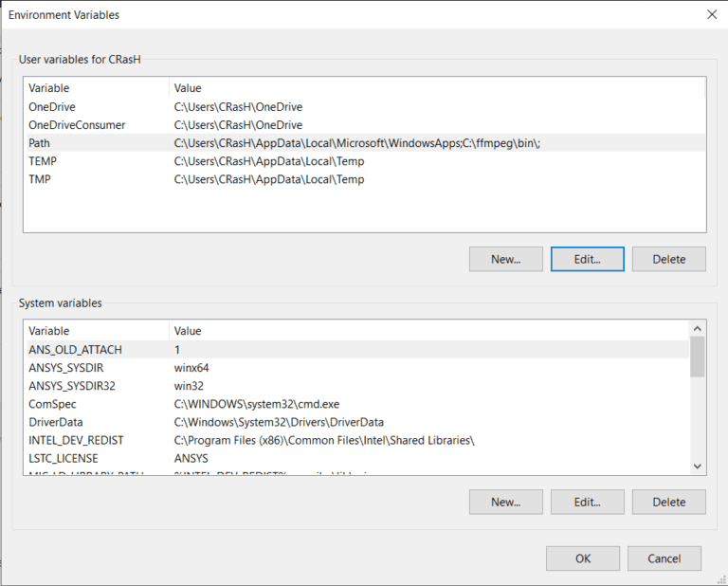The image size is (728, 586).
Task: Click Edit button for user variables
Action: [587, 259]
